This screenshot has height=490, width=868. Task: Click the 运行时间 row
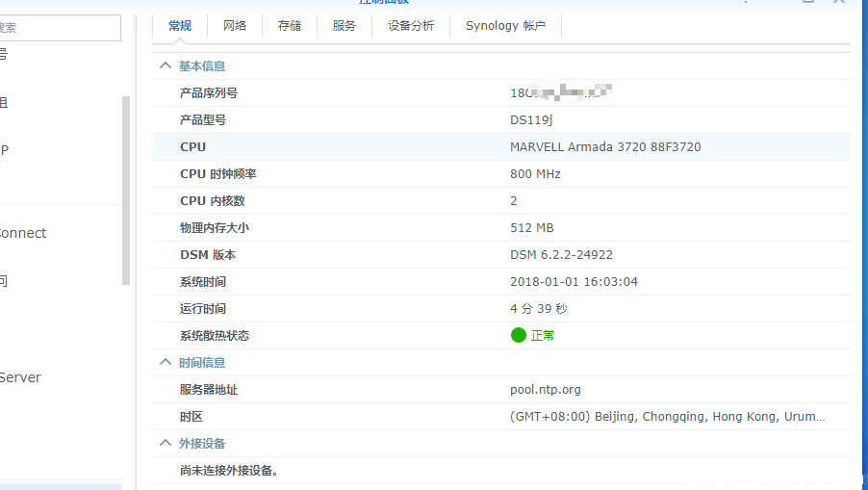(x=501, y=309)
